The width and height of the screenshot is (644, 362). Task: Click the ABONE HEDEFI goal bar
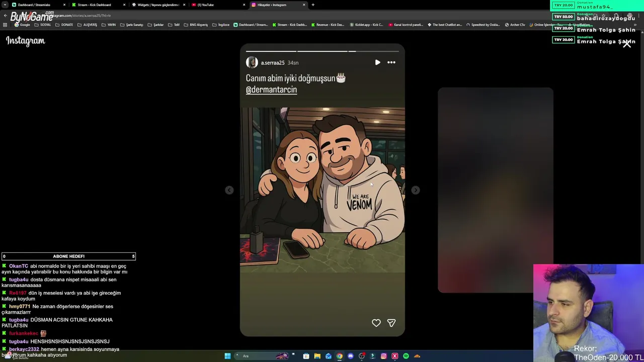coord(68,256)
